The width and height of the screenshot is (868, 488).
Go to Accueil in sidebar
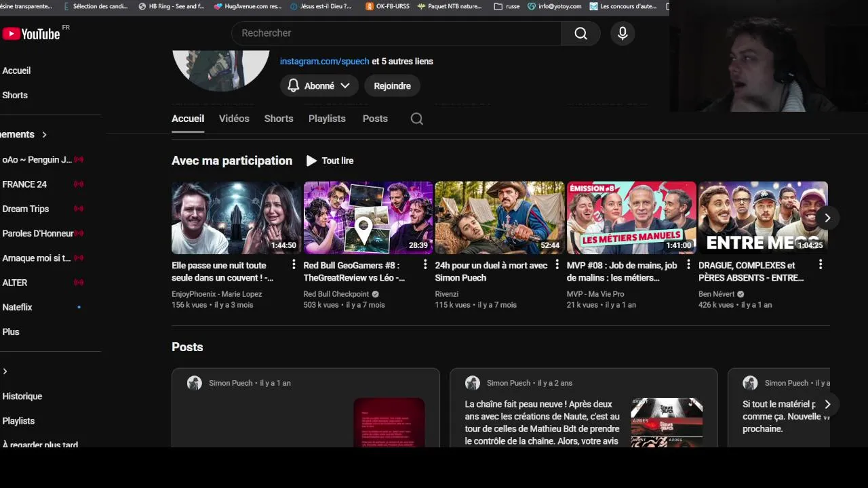pos(16,70)
